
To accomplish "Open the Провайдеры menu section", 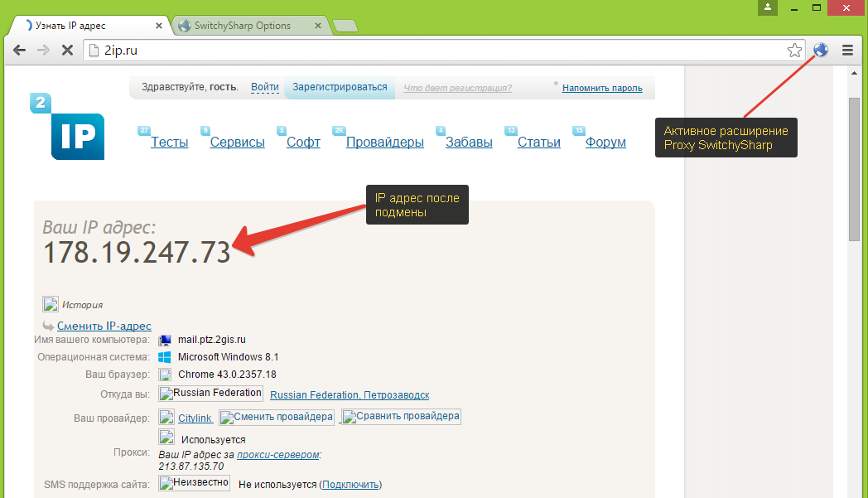I will point(385,142).
